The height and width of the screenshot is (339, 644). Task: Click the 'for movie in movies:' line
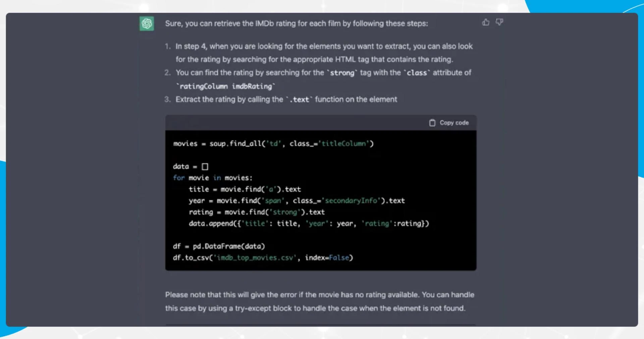pos(213,178)
